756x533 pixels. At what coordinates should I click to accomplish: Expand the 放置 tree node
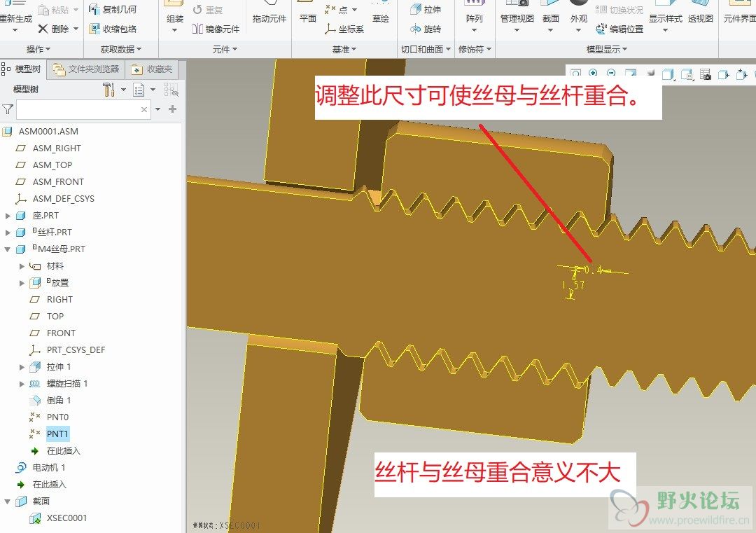tap(22, 283)
